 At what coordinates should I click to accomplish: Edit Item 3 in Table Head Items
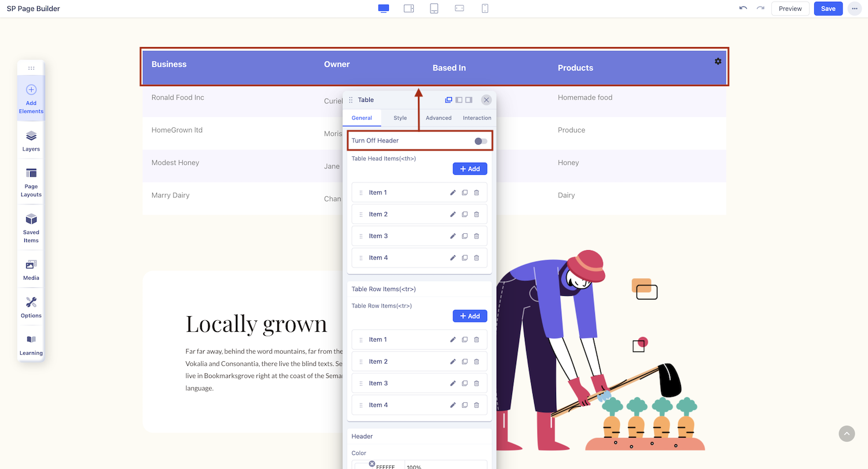click(x=453, y=236)
